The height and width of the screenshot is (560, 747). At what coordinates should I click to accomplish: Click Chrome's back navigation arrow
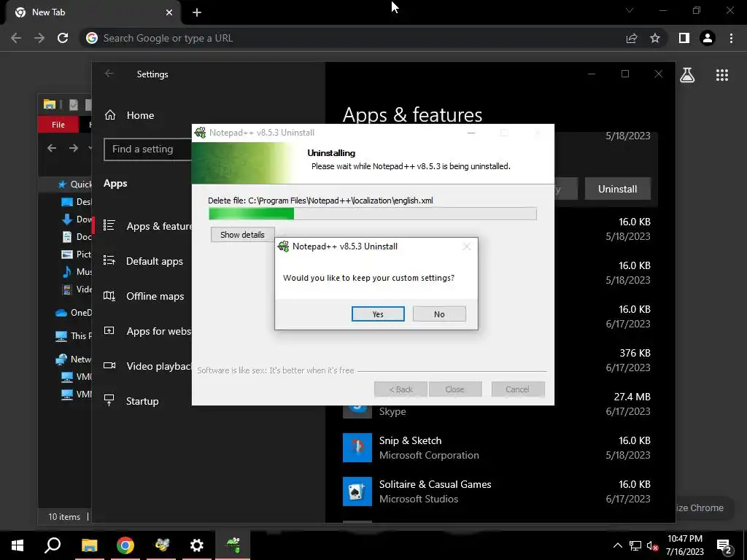click(16, 38)
